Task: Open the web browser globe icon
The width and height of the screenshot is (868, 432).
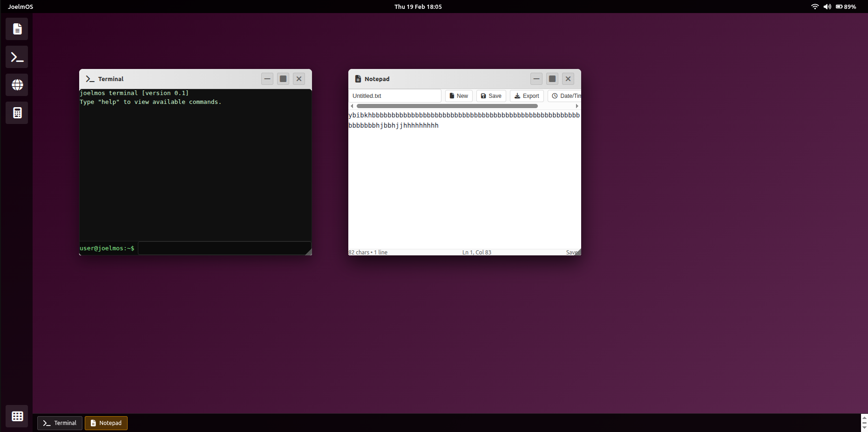Action: (17, 85)
